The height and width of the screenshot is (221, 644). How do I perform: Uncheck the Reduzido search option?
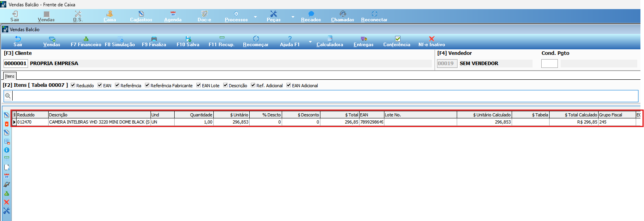(73, 85)
